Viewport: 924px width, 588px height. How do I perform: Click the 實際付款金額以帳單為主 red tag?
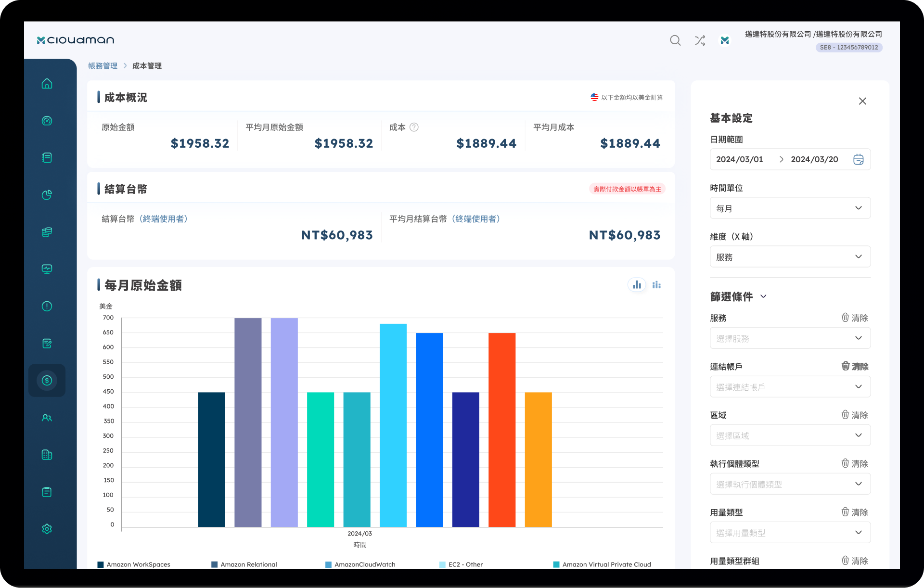627,189
